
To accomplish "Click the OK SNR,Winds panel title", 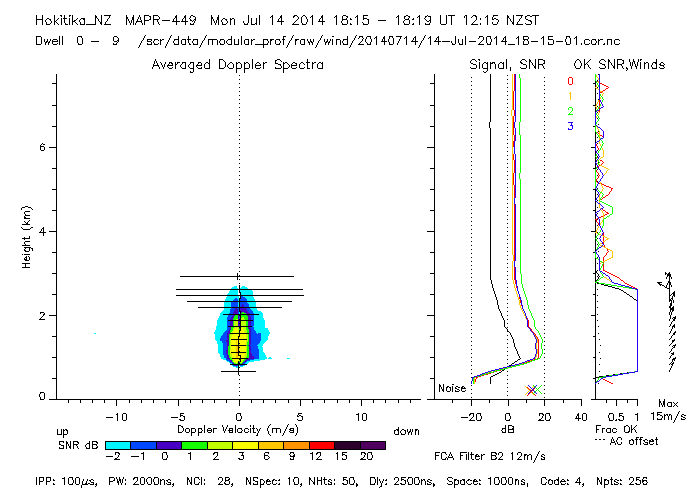I will point(619,65).
